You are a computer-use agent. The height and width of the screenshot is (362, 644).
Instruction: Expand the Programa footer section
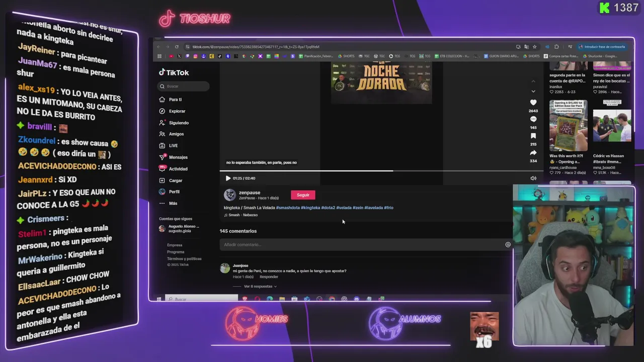click(x=176, y=252)
